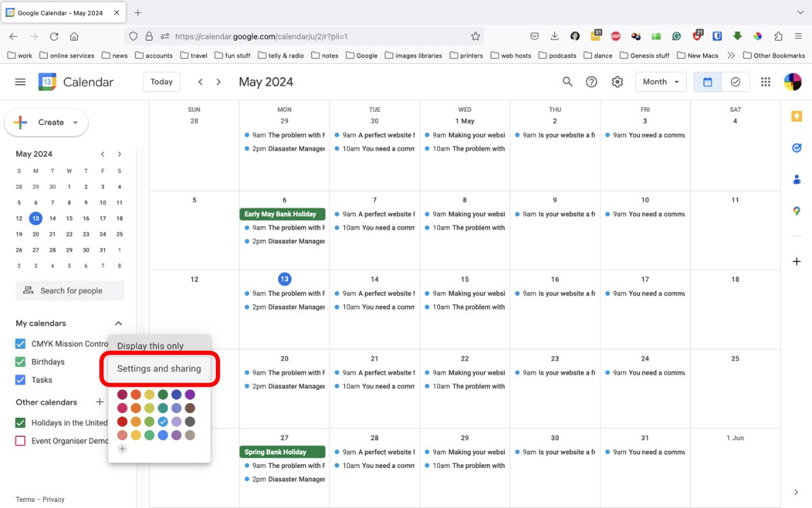This screenshot has height=508, width=812.
Task: Open the Support help question-mark icon
Action: 591,82
